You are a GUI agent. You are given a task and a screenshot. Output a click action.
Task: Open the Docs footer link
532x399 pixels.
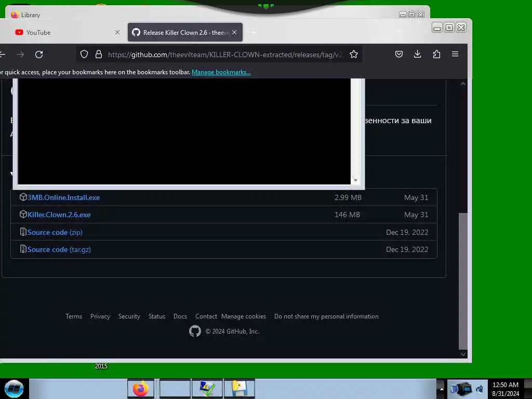point(180,316)
